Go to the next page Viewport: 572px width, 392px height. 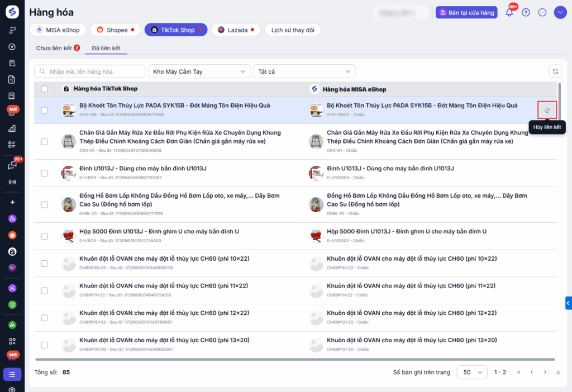pyautogui.click(x=545, y=372)
